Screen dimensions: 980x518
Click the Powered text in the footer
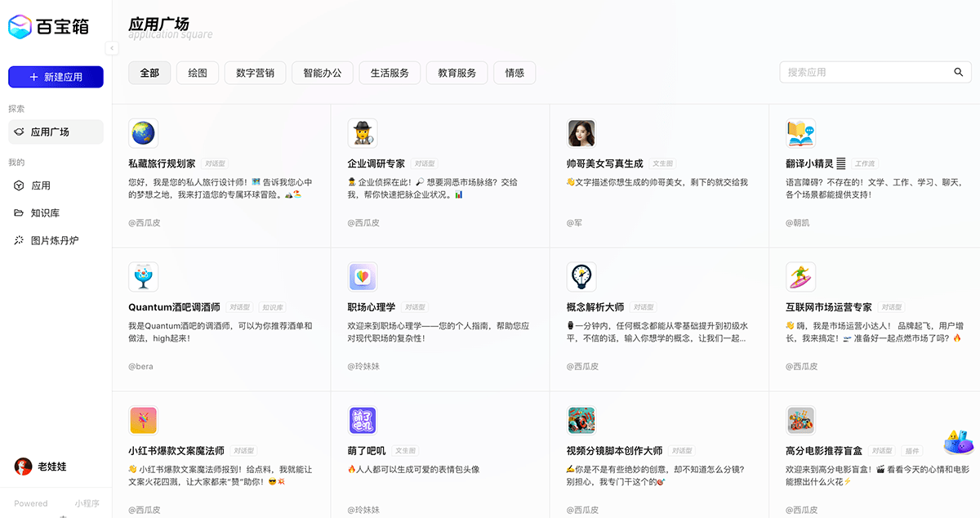point(31,503)
